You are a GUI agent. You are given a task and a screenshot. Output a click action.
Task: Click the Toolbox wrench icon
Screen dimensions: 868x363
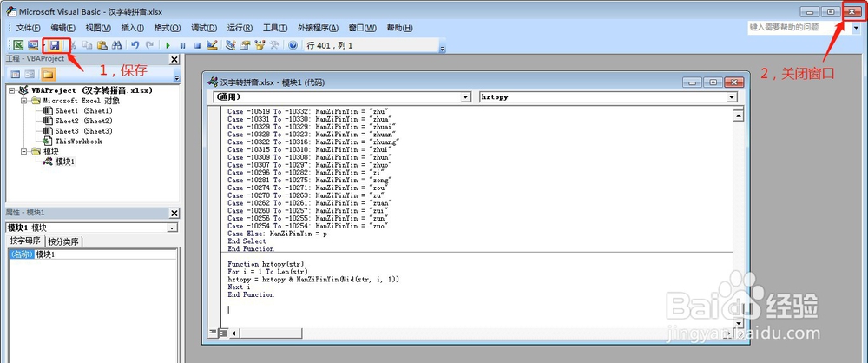coord(274,45)
